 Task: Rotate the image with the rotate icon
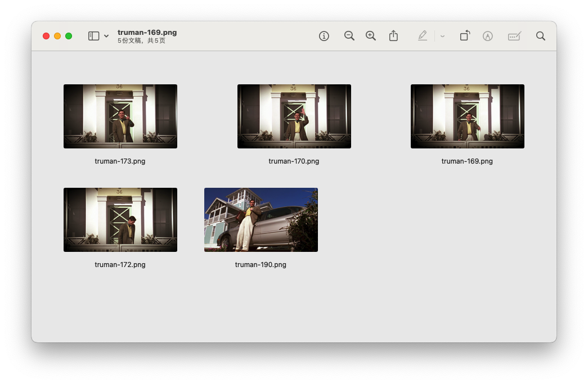pyautogui.click(x=465, y=35)
